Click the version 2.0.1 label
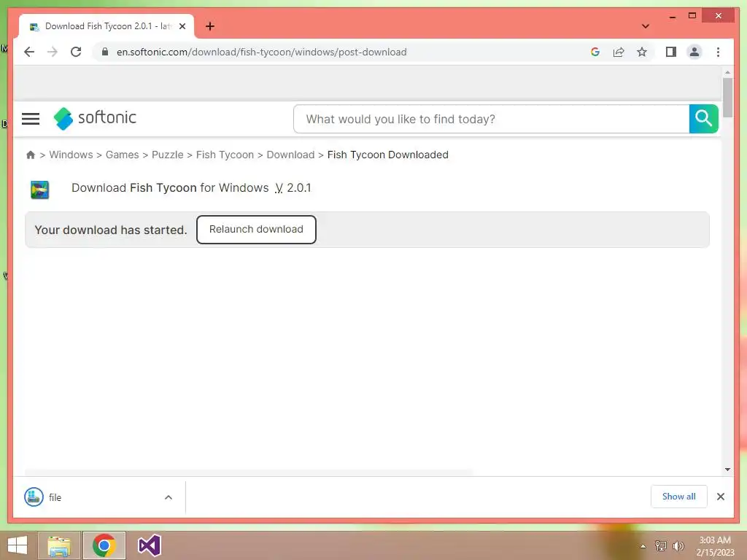 293,187
